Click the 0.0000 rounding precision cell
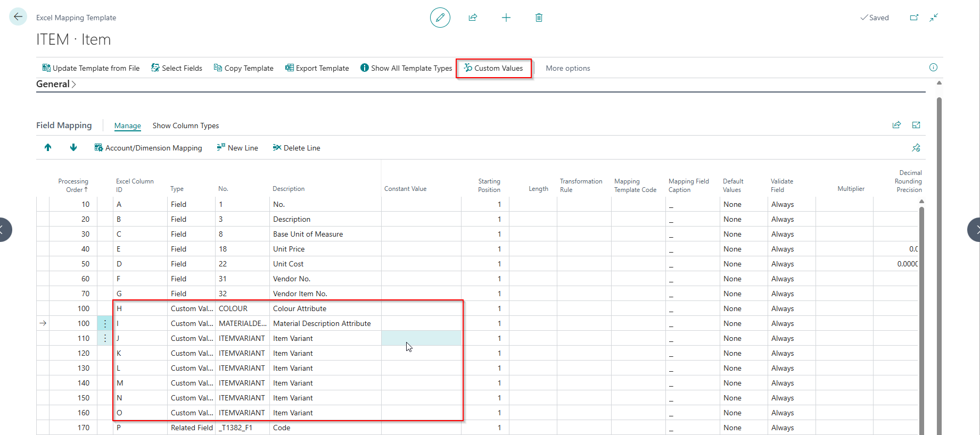This screenshot has width=980, height=435. coord(896,264)
